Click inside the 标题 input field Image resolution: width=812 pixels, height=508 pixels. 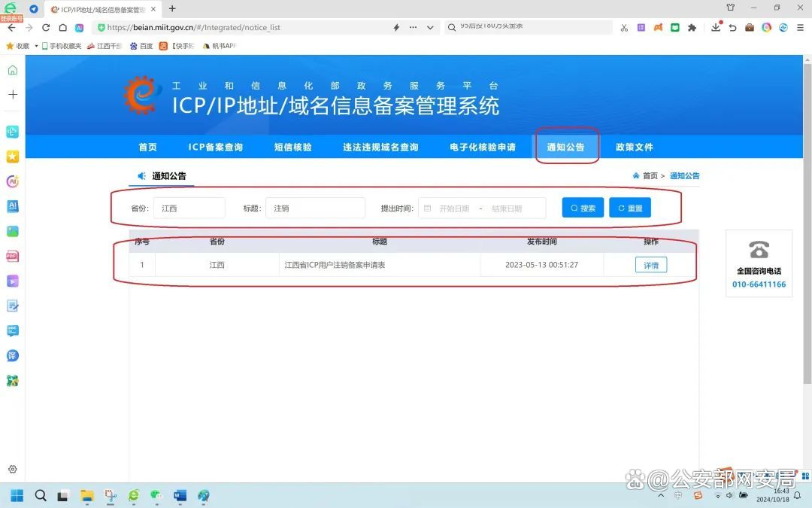click(315, 208)
